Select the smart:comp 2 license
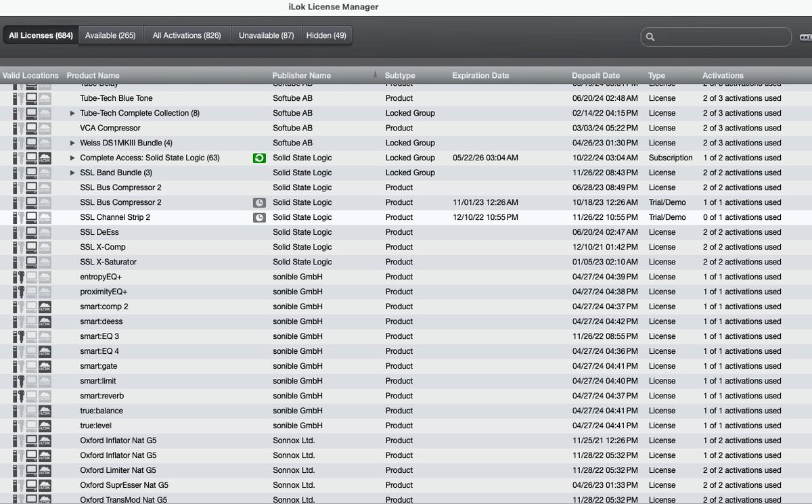812x504 pixels. pyautogui.click(x=104, y=306)
